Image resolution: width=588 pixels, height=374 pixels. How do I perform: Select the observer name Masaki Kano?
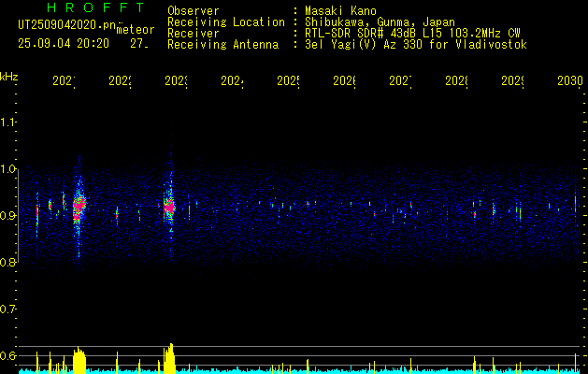340,11
